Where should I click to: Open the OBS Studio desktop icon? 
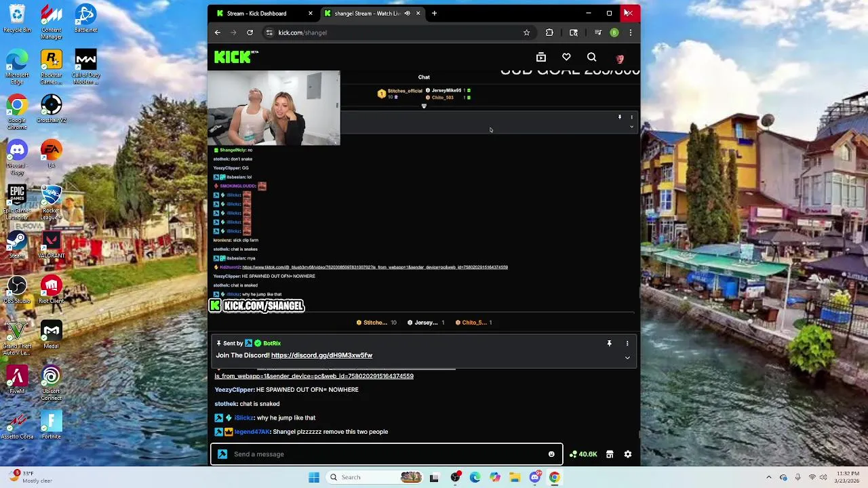tap(17, 290)
